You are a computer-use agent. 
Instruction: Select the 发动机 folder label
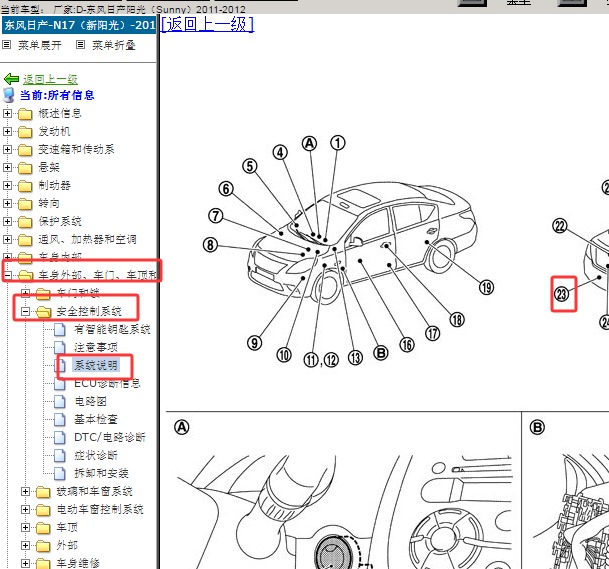[x=54, y=132]
